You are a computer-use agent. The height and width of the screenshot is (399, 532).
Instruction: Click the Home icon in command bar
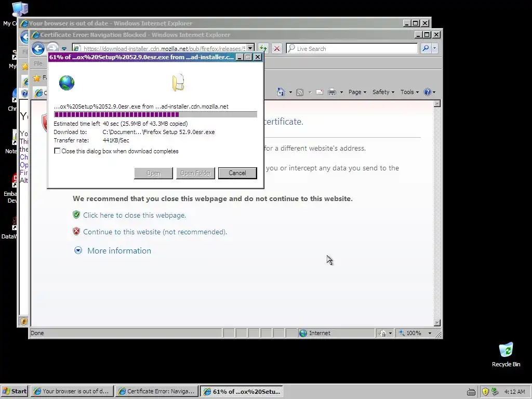pos(281,92)
